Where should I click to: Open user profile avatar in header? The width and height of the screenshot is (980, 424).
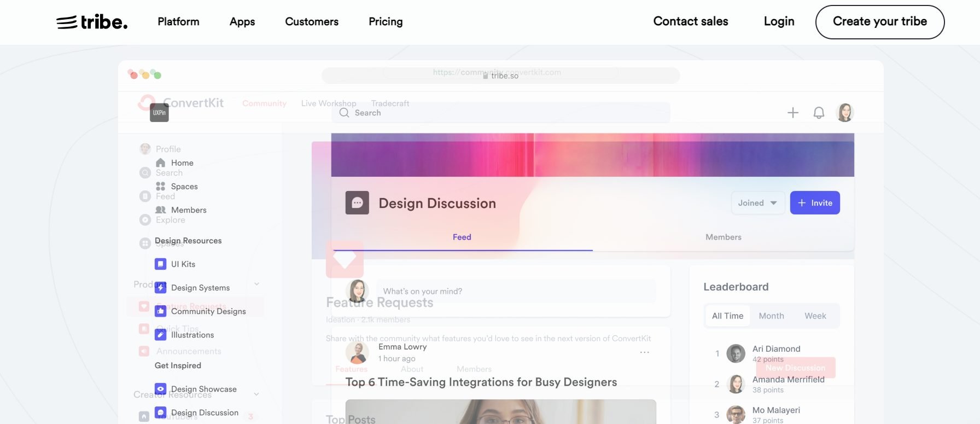pos(845,112)
